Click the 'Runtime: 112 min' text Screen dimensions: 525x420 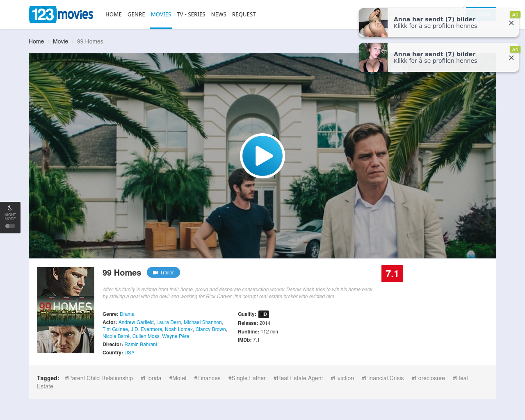pos(258,332)
